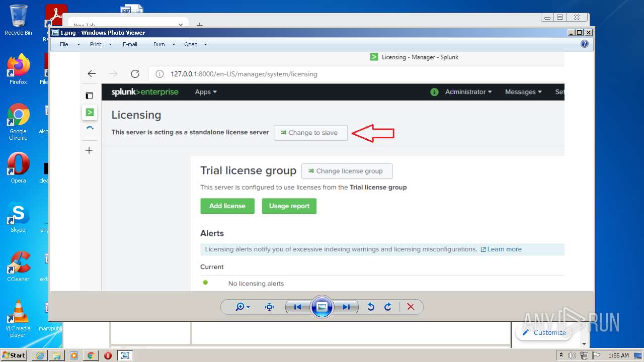Click the Windows Start button
The image size is (644, 362).
click(14, 355)
